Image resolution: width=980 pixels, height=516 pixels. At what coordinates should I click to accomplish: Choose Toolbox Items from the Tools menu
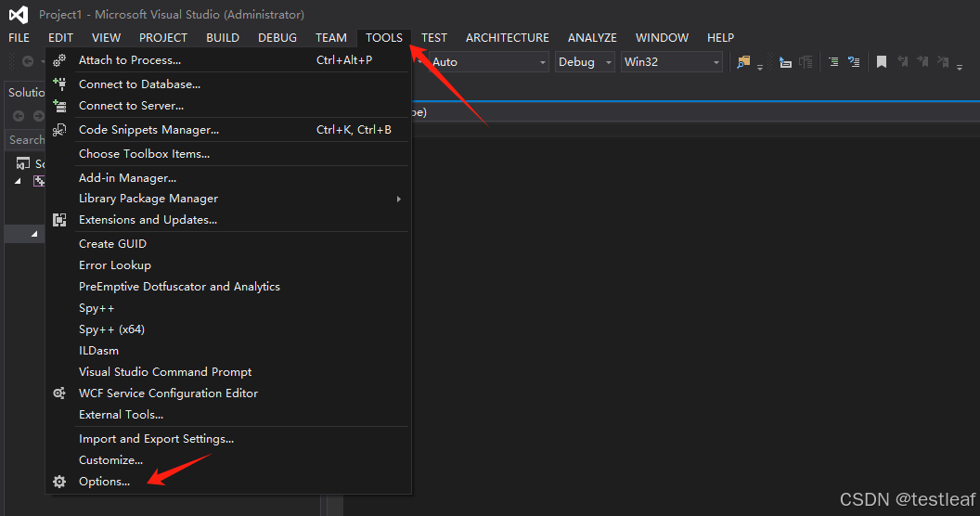click(228, 154)
